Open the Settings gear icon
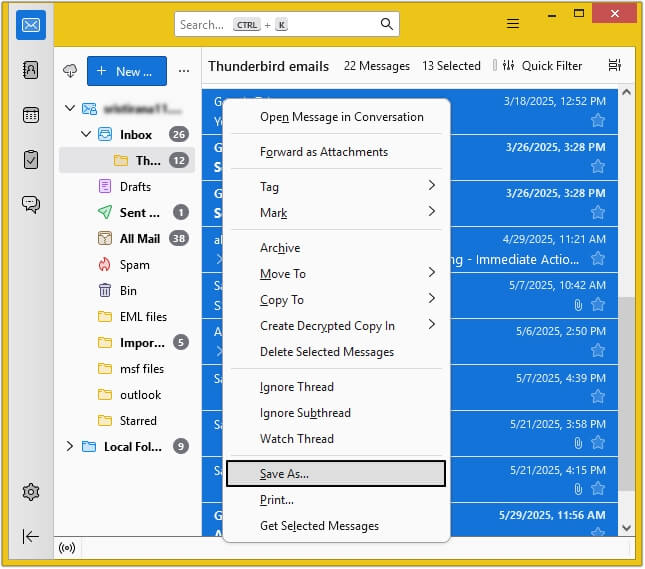 tap(31, 492)
